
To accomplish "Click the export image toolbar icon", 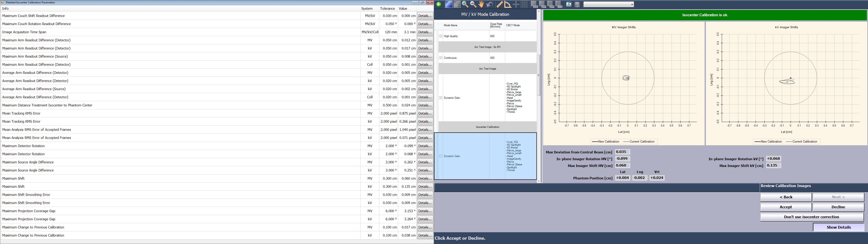I will click(569, 4).
